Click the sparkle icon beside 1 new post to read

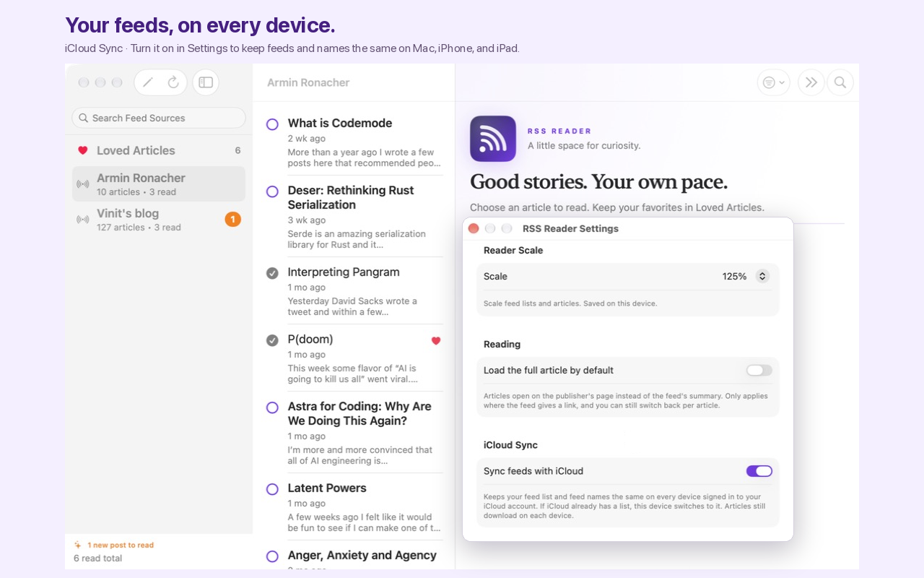pyautogui.click(x=78, y=545)
